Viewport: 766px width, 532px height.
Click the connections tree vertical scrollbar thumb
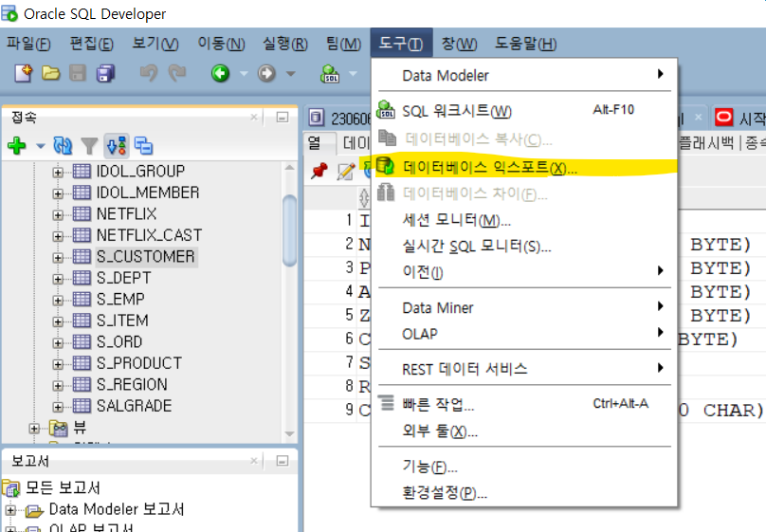290,230
